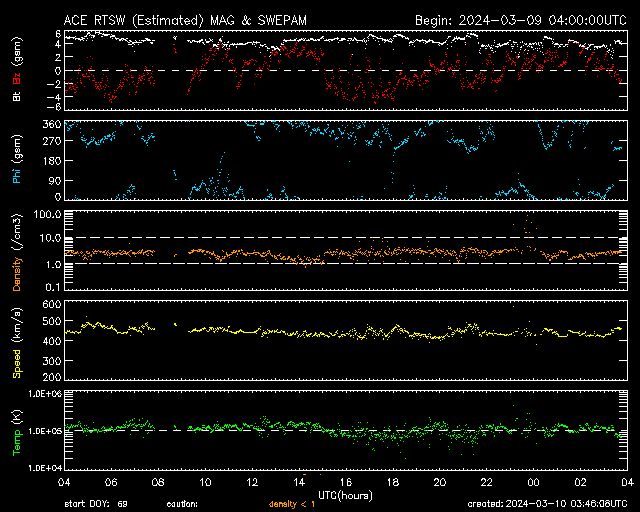Image resolution: width=640 pixels, height=512 pixels.
Task: Click the UTC(hours) x-axis title
Action: click(x=344, y=493)
